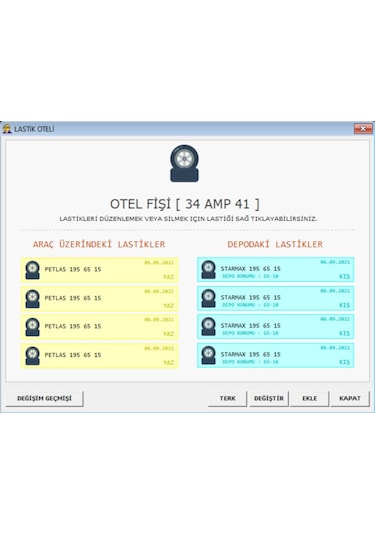Click the worker icon in the LASTİK OTELİ title bar

(x=7, y=129)
